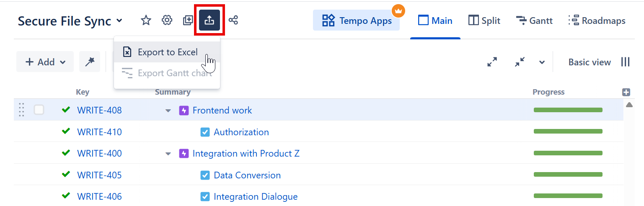Click progress bar of Data Conversion row
The height and width of the screenshot is (206, 644).
coord(568,175)
